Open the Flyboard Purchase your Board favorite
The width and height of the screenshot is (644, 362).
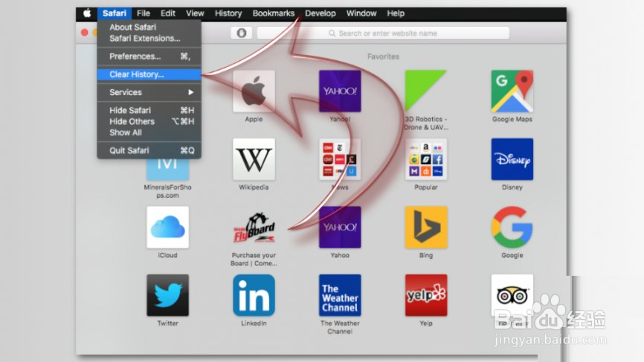point(254,227)
